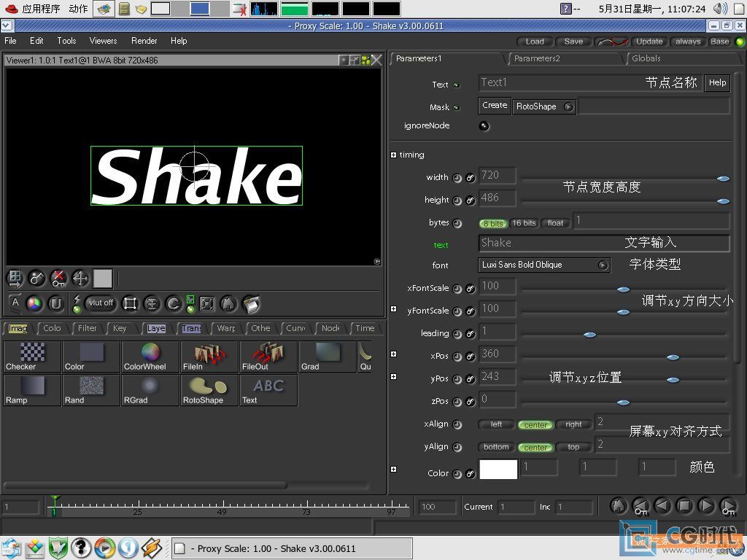
Task: Set yAlign to top
Action: point(573,448)
